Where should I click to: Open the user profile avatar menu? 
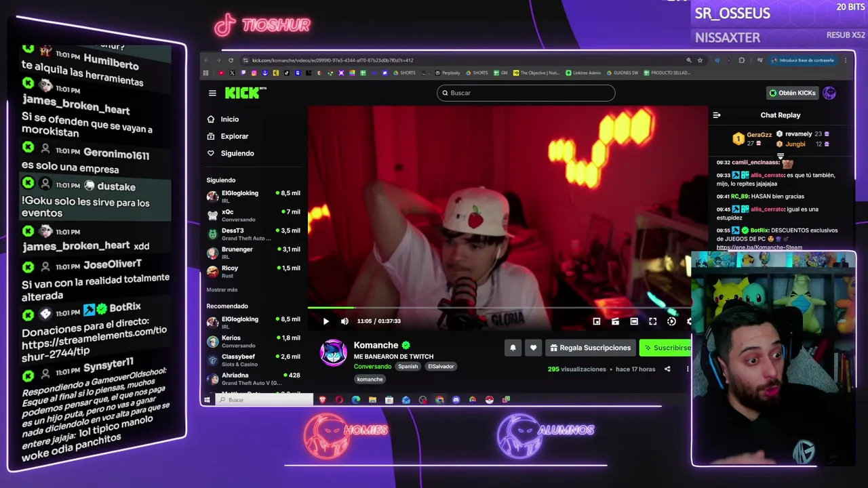[x=829, y=93]
